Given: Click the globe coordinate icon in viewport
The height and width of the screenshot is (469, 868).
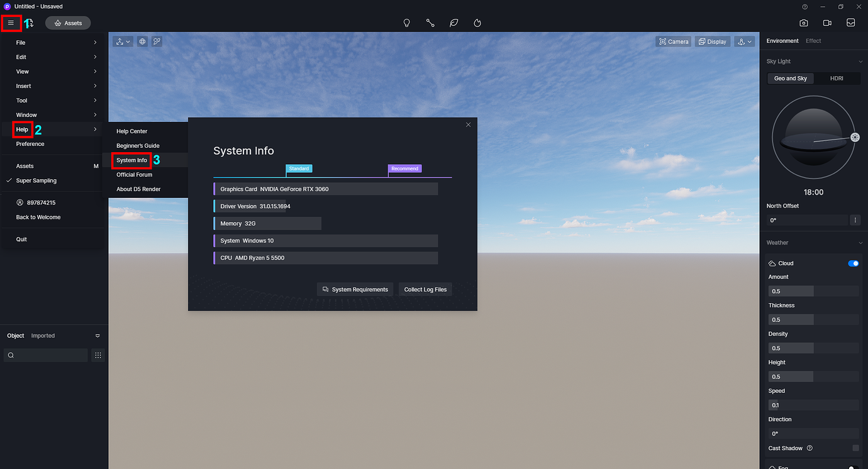Looking at the screenshot, I should click(x=142, y=41).
